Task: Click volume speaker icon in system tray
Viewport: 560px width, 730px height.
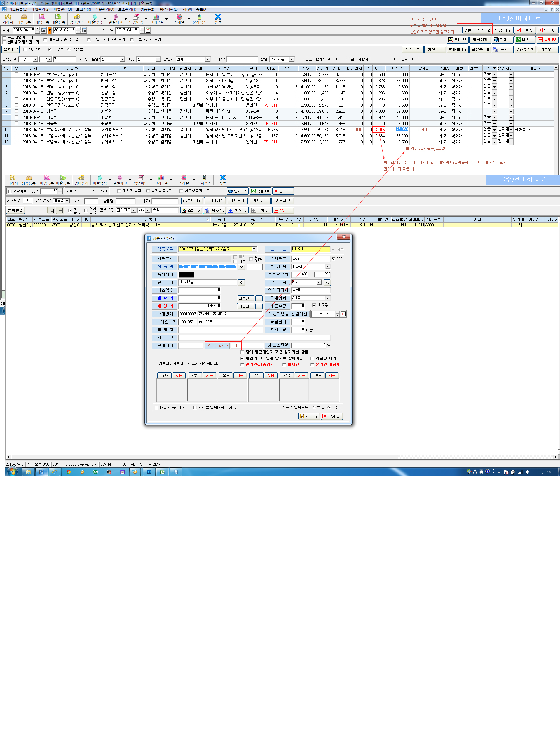Action: [x=527, y=472]
